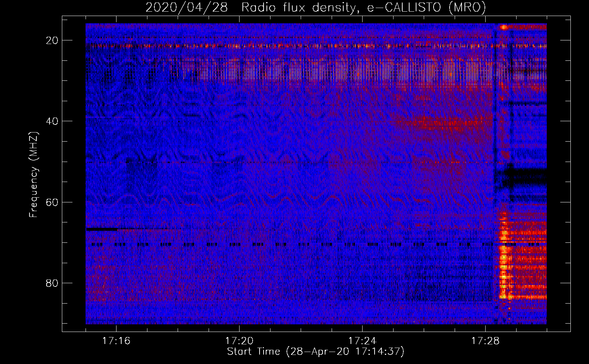Click the 'Frequency (MHZ)' axis label

(x=33, y=175)
